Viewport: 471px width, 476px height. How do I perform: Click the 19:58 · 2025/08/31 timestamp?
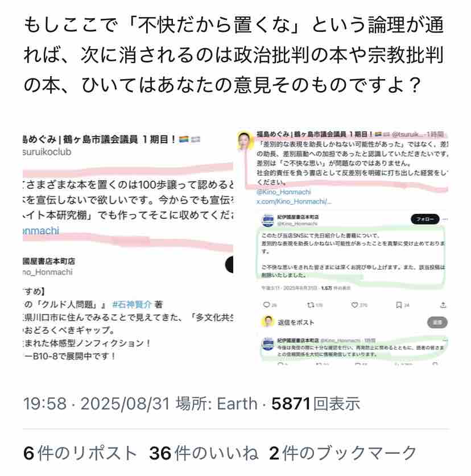96,403
